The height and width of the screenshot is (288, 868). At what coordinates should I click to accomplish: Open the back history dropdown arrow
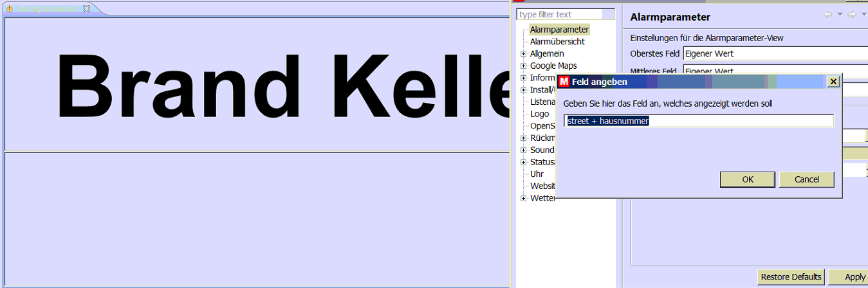coord(840,15)
